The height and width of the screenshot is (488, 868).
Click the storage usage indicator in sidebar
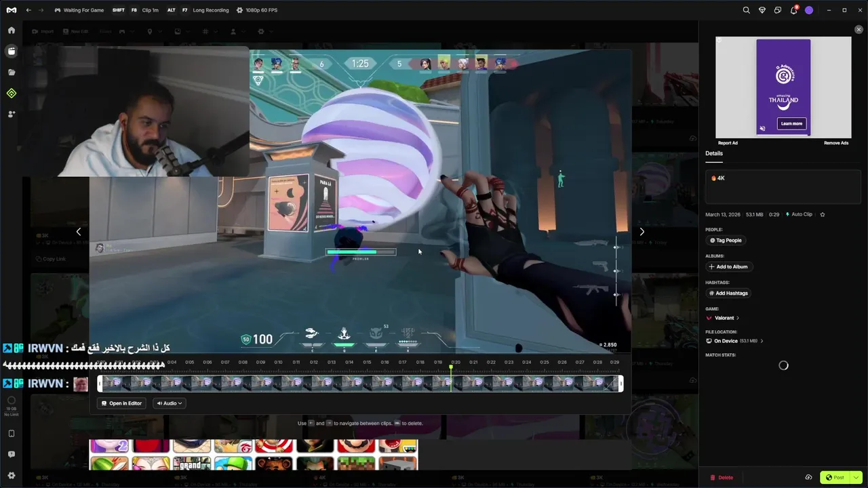(12, 406)
